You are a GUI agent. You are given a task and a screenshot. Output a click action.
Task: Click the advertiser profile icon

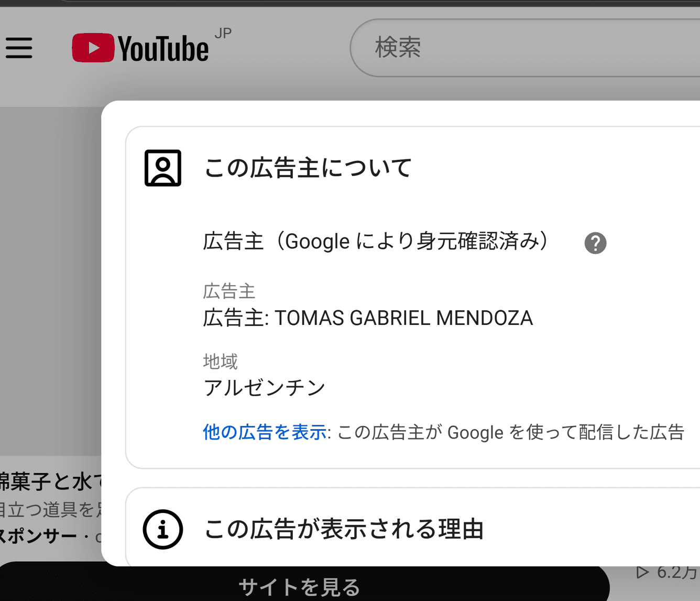(163, 168)
